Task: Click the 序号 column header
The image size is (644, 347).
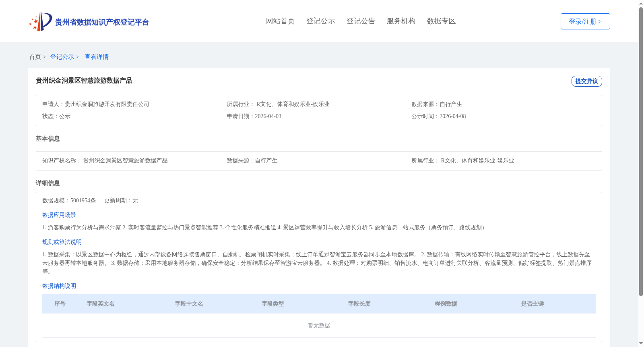Action: click(x=60, y=303)
